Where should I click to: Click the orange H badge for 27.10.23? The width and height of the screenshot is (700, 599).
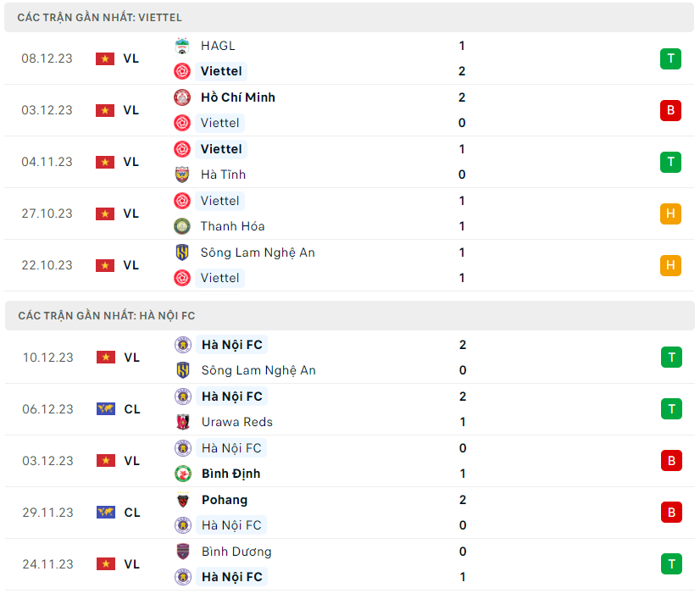(x=670, y=214)
